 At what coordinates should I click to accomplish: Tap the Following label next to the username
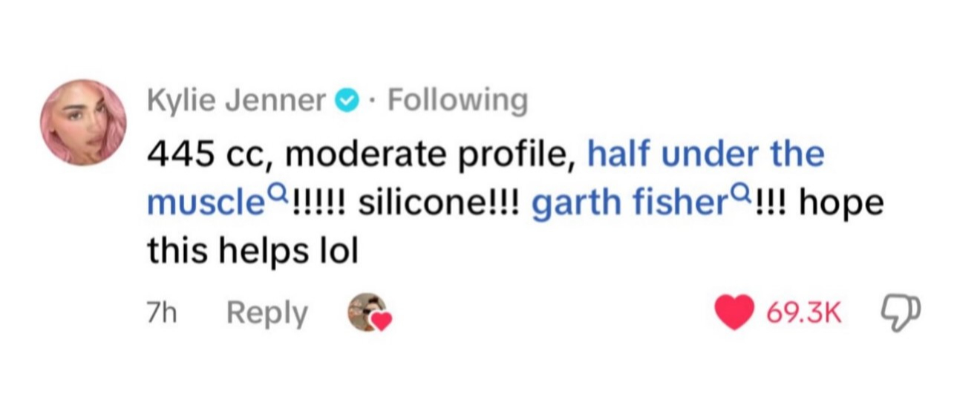click(x=458, y=101)
